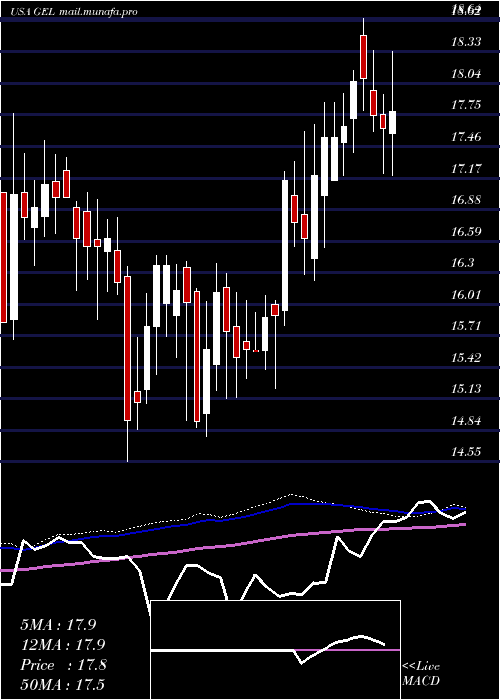Click the 12MA : 17.9 readout
This screenshot has height=700, width=500.
[62, 645]
